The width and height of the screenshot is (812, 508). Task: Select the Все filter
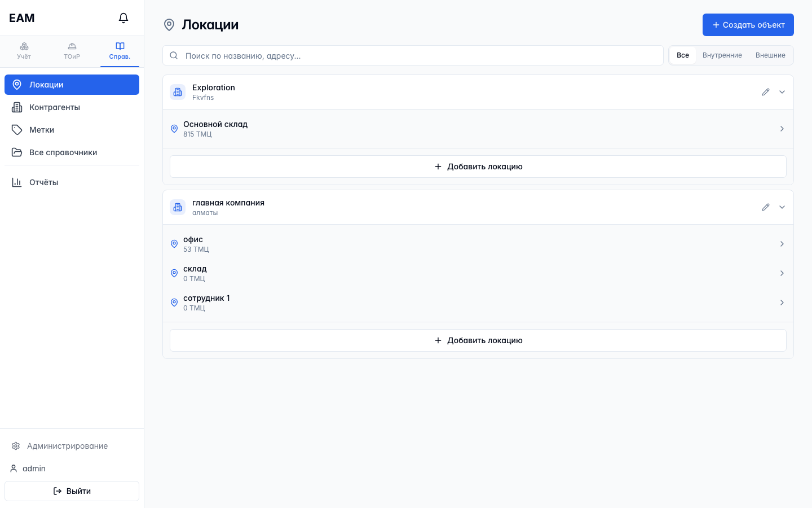pyautogui.click(x=683, y=55)
